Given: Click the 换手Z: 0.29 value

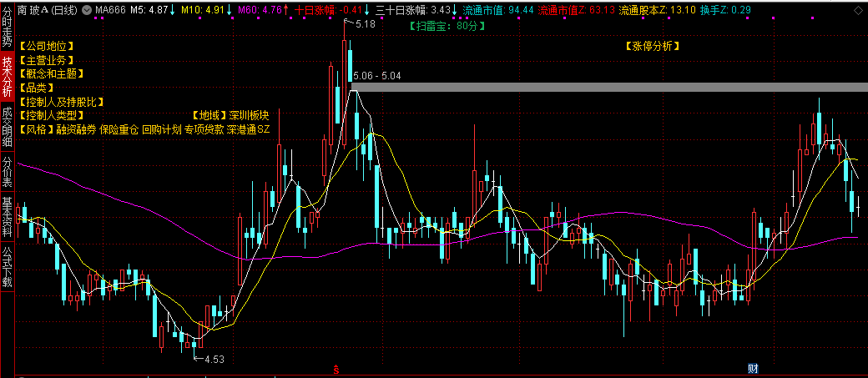Looking at the screenshot, I should click(x=726, y=10).
